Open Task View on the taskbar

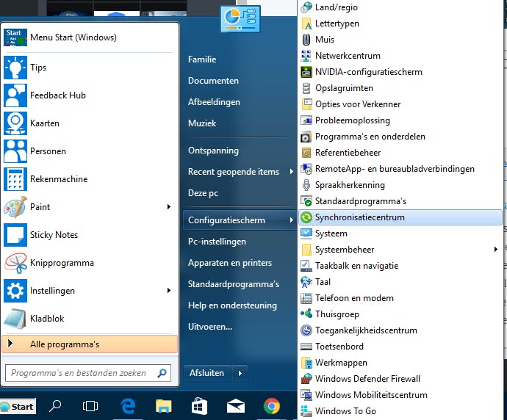point(90,406)
